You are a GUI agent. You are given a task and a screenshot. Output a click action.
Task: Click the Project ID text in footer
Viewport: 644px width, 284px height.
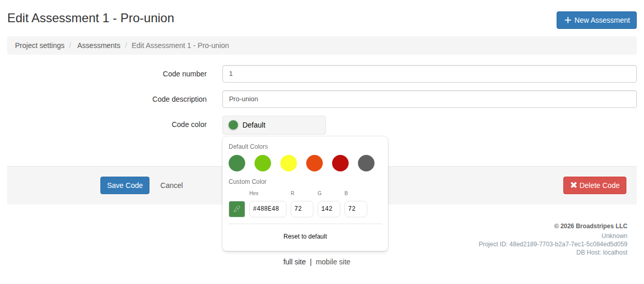point(553,244)
